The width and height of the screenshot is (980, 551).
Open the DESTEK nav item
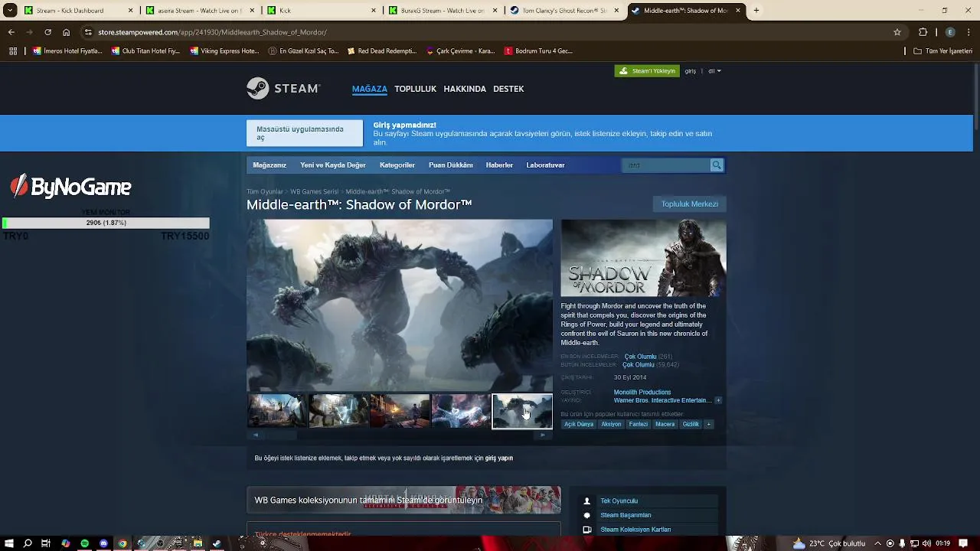[x=508, y=89]
